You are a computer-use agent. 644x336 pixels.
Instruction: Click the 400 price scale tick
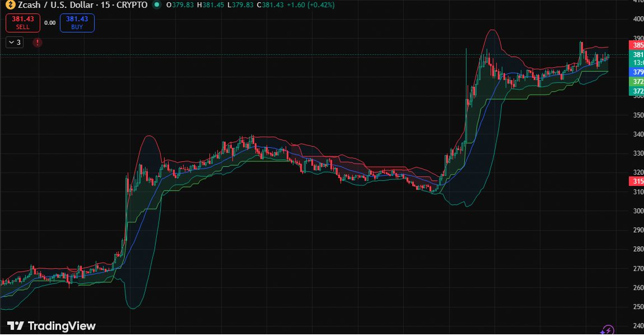pyautogui.click(x=638, y=19)
